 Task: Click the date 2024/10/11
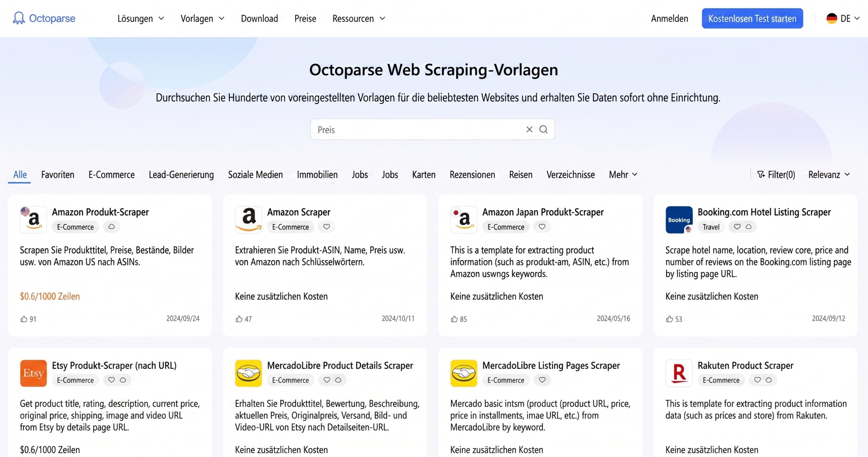(x=398, y=318)
